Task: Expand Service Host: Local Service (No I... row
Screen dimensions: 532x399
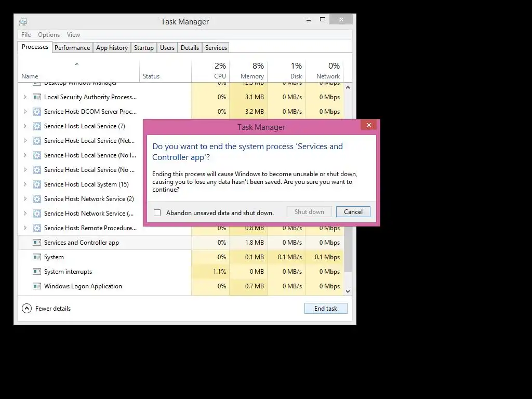Action: (25, 155)
